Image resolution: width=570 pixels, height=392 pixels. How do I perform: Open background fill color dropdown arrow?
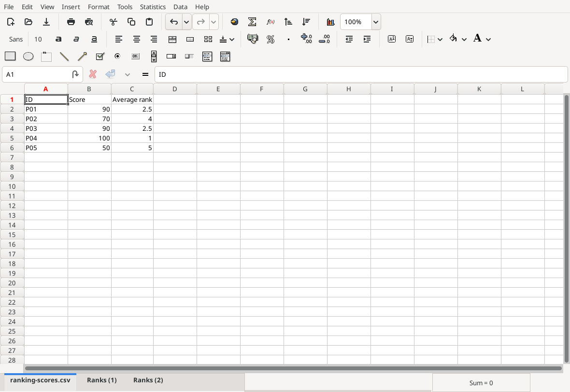(464, 39)
